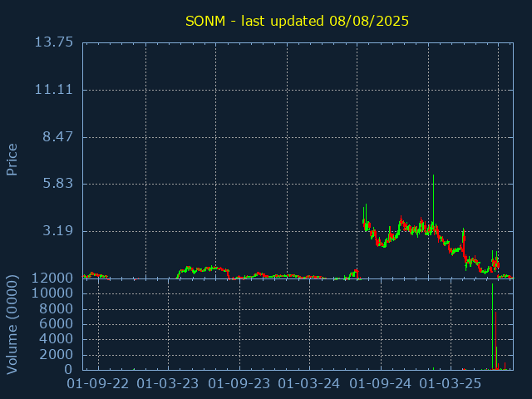
Task: Click the 01-03-23 date label
Action: [168, 384]
